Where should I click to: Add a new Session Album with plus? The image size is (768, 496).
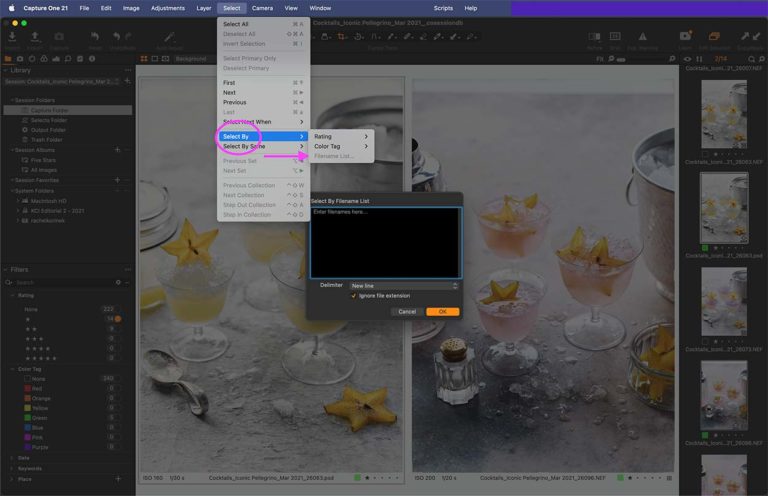(x=118, y=150)
